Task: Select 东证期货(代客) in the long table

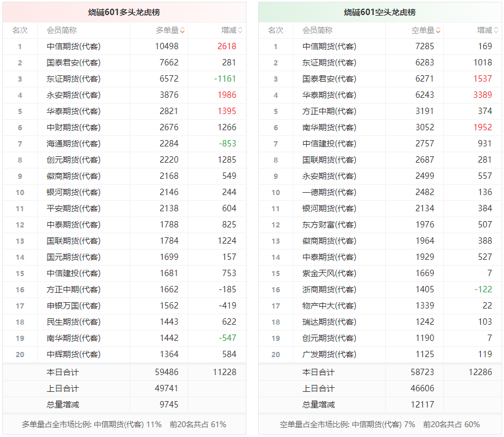Action: [x=73, y=79]
